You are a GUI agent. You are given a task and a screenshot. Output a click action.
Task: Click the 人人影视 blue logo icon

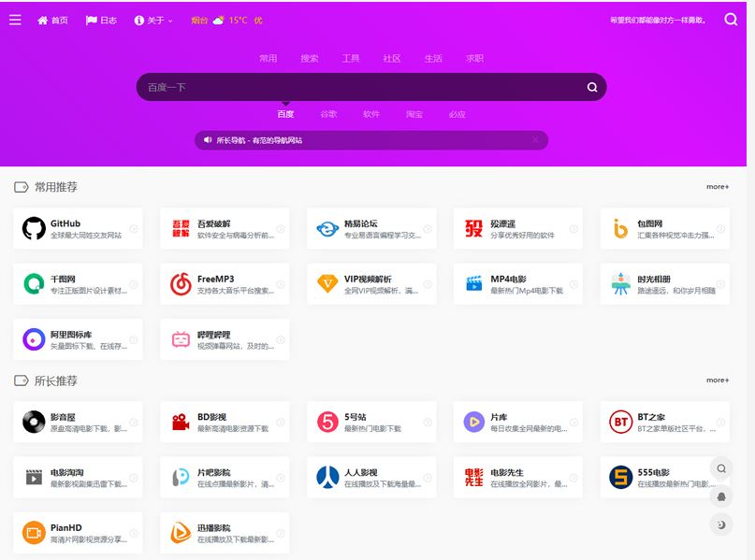(327, 477)
